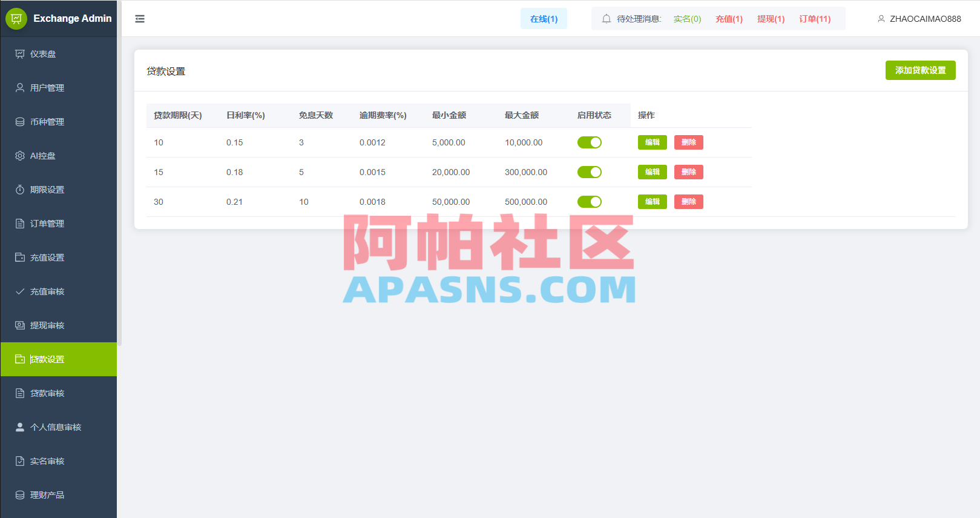Click the user avatar icon beside ZHAOCAIMAO888
This screenshot has height=518, width=980.
click(881, 19)
